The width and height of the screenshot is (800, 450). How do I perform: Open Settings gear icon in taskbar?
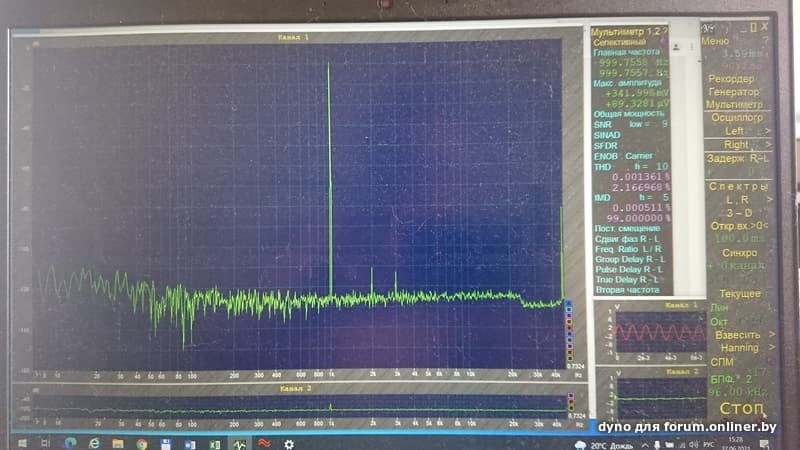289,442
